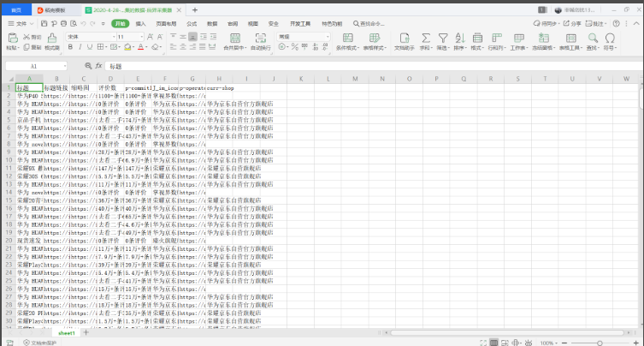Open the font size dropdown showing 11
This screenshot has height=346, width=644.
tap(142, 37)
